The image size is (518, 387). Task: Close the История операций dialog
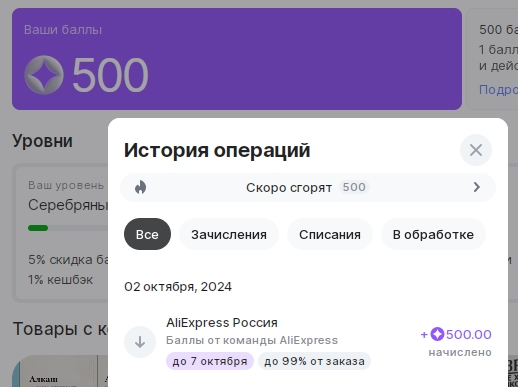click(476, 150)
